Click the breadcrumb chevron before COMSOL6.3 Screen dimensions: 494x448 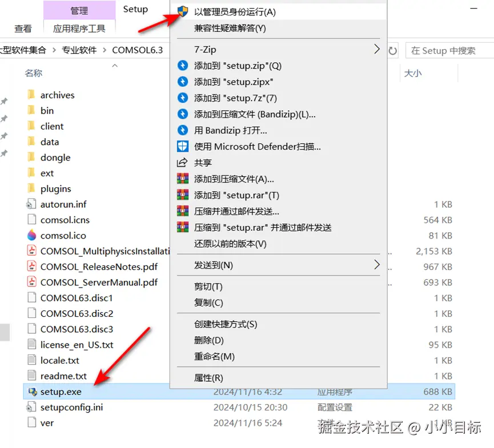point(105,50)
